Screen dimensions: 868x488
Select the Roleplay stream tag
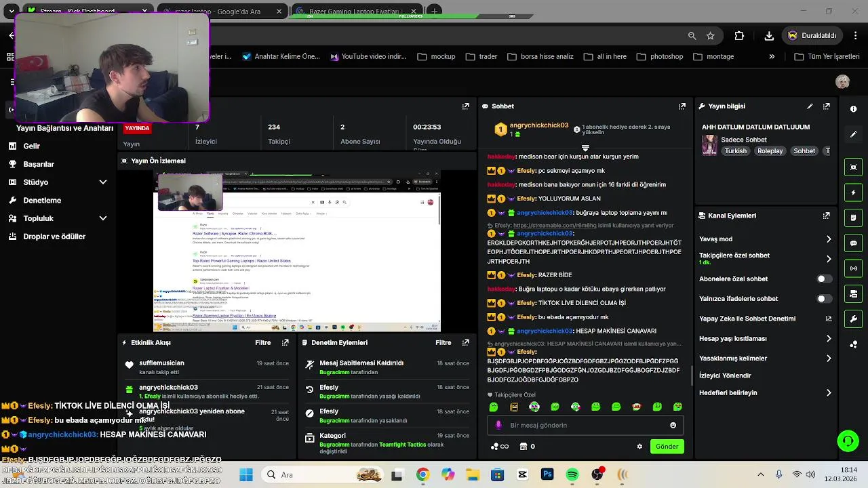pyautogui.click(x=770, y=151)
